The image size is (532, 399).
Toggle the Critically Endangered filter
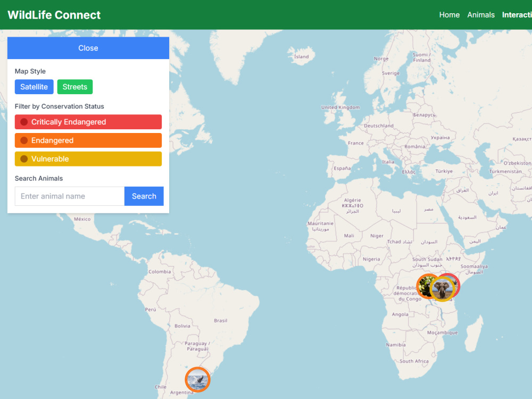(88, 122)
